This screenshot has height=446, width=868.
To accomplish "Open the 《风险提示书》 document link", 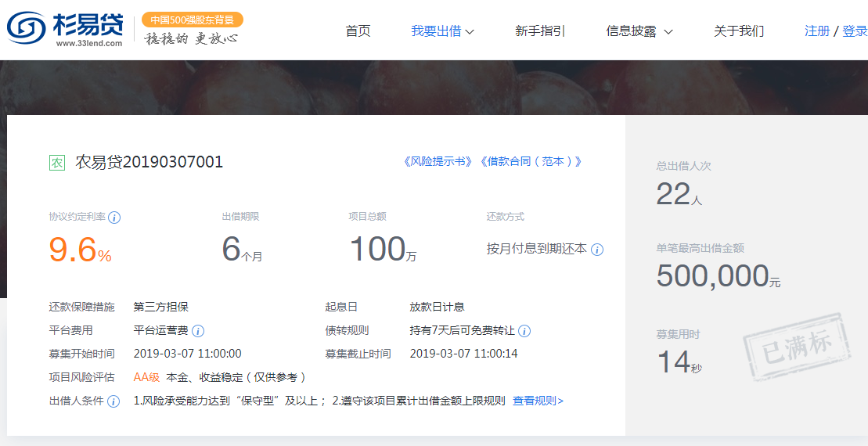I will pos(438,162).
